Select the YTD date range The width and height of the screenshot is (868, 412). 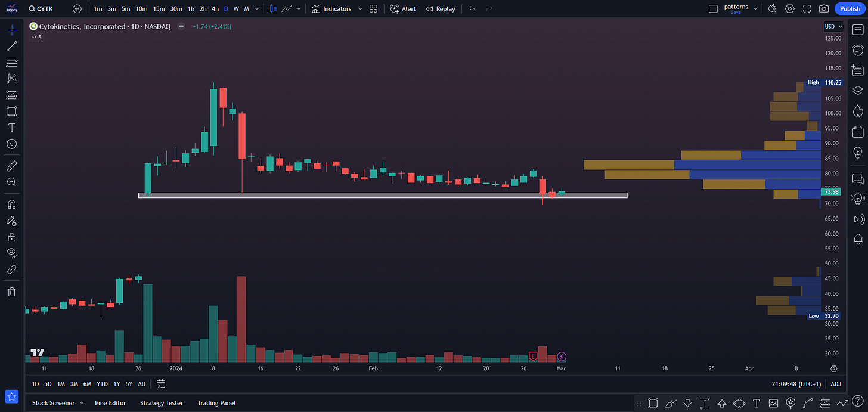[x=102, y=384]
